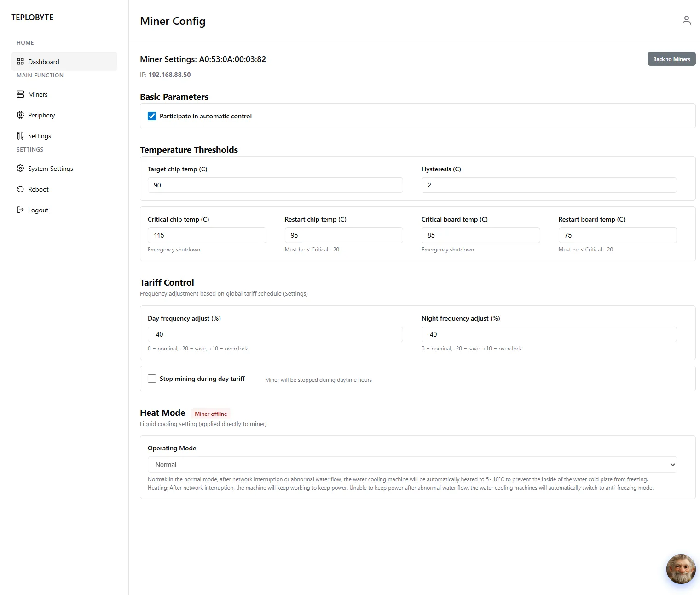This screenshot has width=700, height=595.
Task: Click the Reboot circular arrow icon
Action: 20,189
